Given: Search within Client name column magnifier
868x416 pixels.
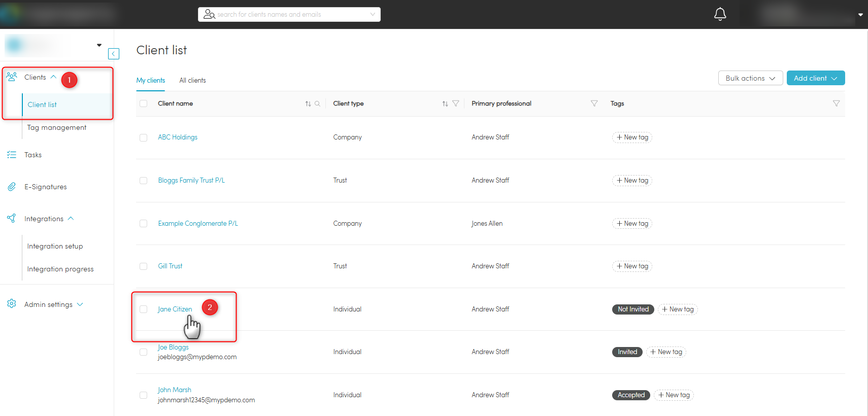Looking at the screenshot, I should pyautogui.click(x=317, y=103).
